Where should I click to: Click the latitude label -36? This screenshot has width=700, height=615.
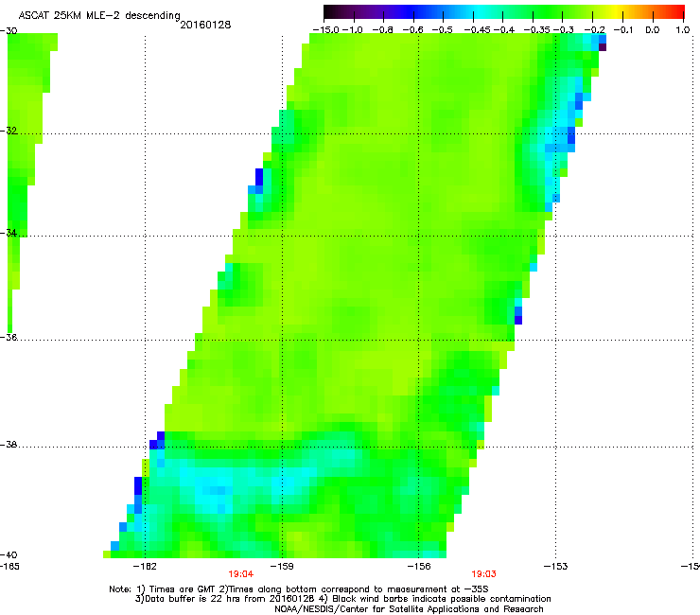(9, 337)
